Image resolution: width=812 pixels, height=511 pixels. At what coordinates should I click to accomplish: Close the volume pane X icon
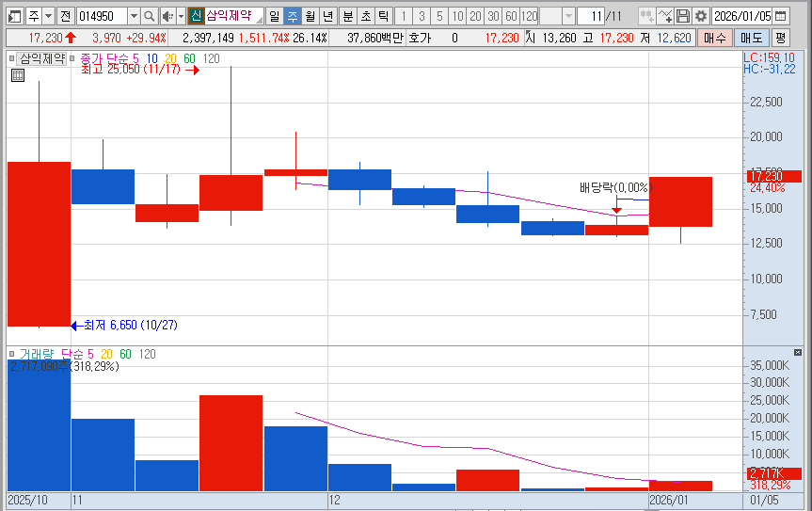798,353
